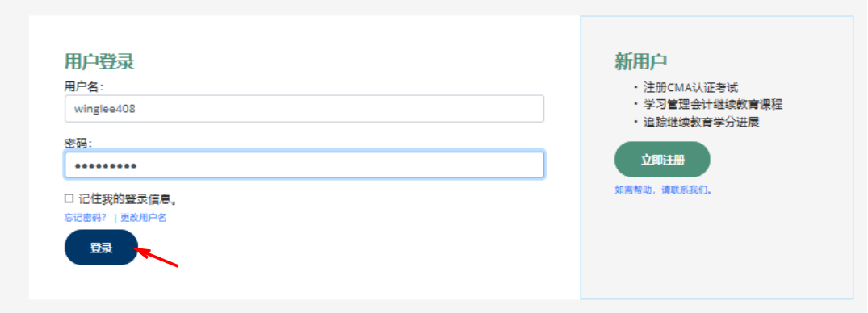Focus the 密码 password field

304,165
